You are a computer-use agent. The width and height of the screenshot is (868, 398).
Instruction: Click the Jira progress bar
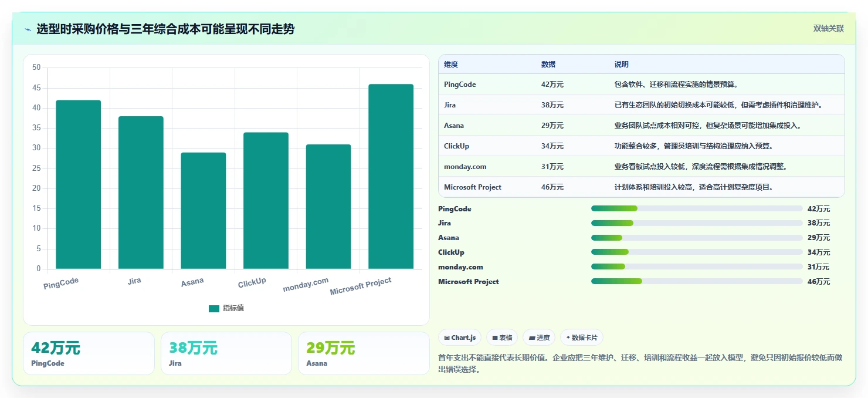click(697, 223)
